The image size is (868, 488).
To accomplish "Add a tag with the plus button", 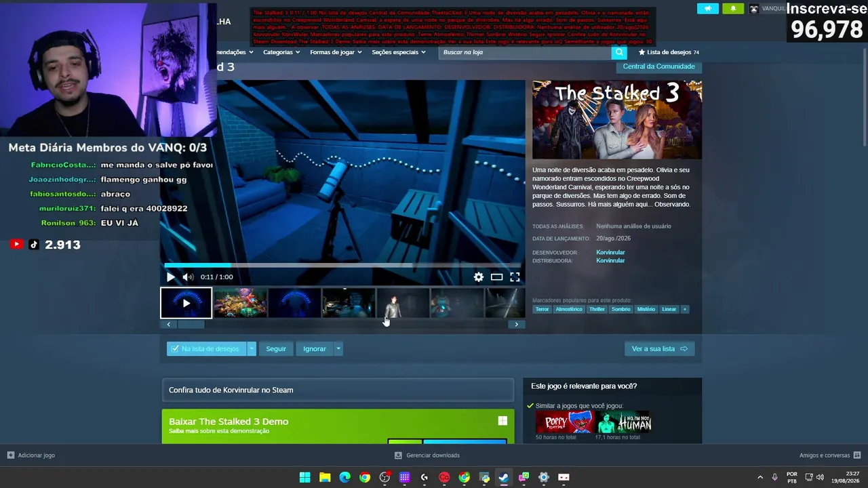I will pos(685,309).
